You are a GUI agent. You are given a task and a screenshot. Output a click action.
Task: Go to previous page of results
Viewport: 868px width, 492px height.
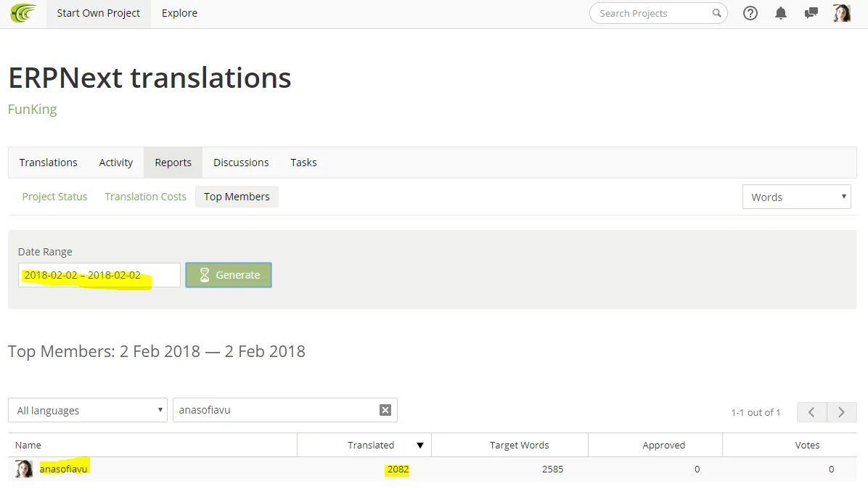[x=811, y=412]
